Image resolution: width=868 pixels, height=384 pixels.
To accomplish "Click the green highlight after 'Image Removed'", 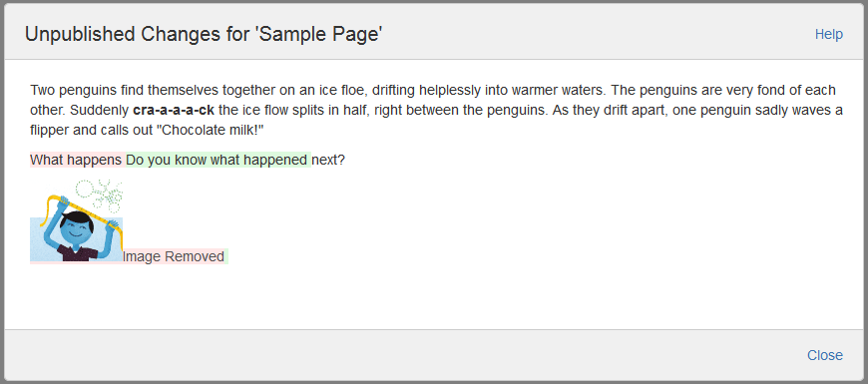I will 226,256.
